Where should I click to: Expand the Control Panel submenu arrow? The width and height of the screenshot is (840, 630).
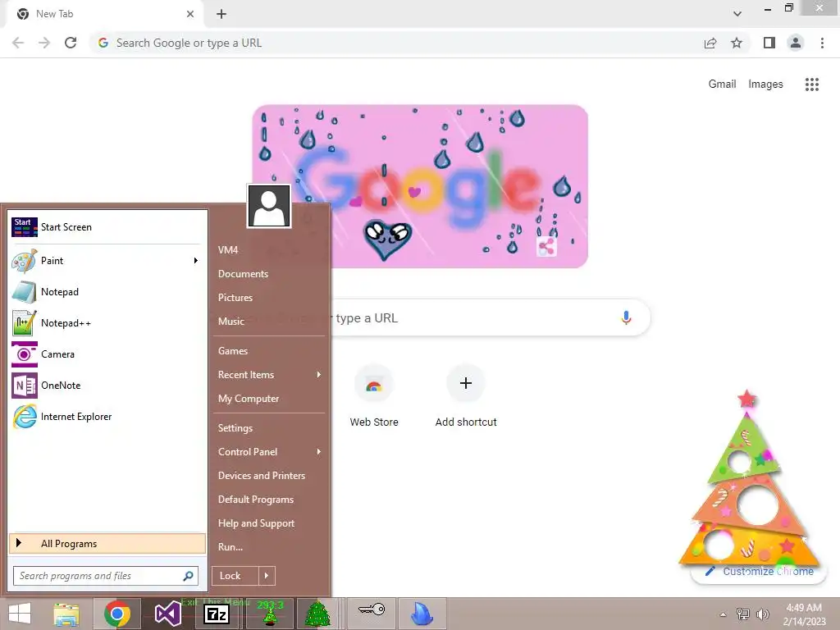(x=319, y=452)
